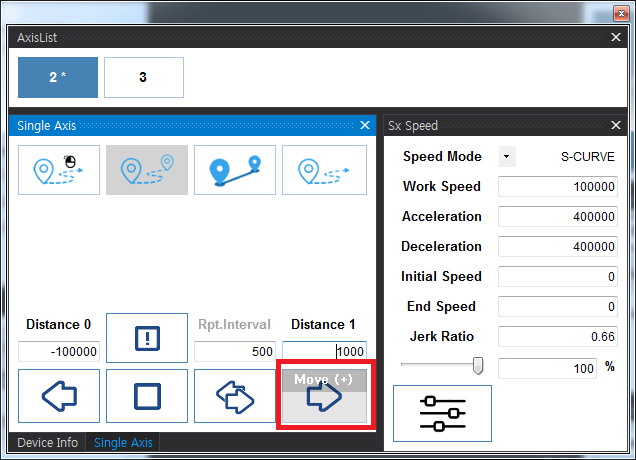The height and width of the screenshot is (460, 636).
Task: Select the jog move mode icon
Action: pos(59,170)
